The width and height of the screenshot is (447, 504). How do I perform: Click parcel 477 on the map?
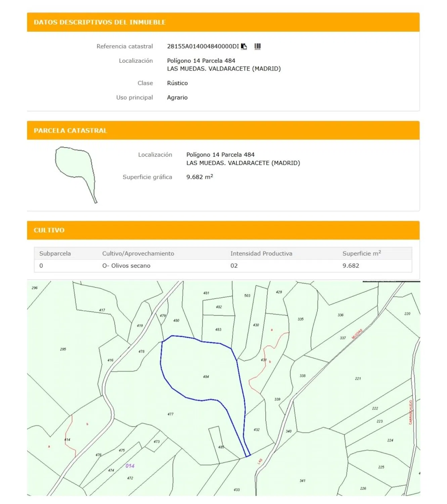171,414
